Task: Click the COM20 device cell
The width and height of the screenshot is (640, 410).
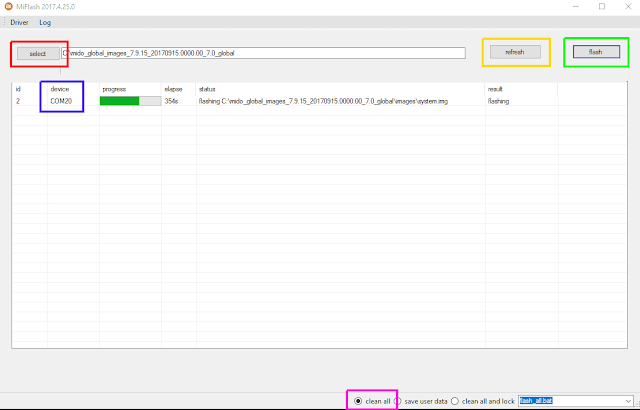Action: [61, 101]
